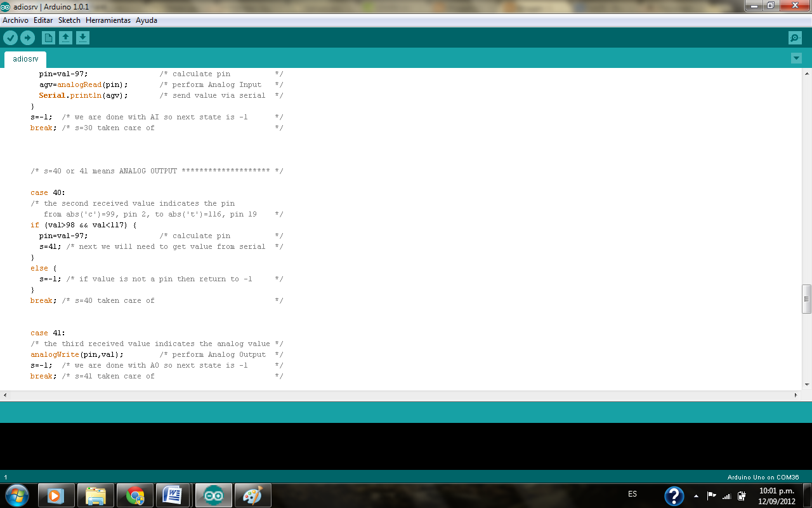Click the Verify sketch checkmark button
The image size is (812, 508).
click(x=10, y=38)
